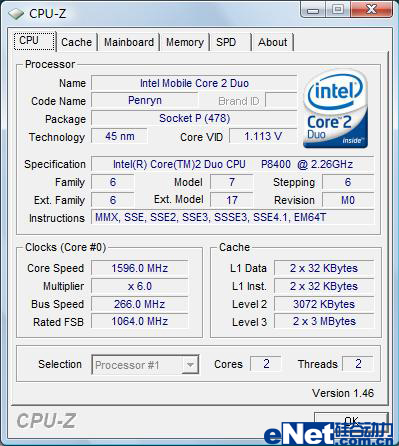Click the Specification field showing P8400 @ 2.26GHz
Screen dimensions: 399x446
tap(233, 164)
